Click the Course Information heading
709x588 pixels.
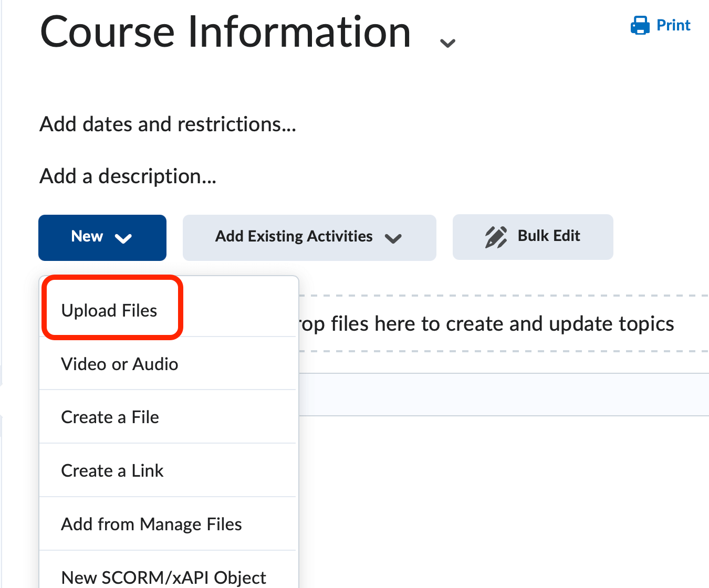225,33
